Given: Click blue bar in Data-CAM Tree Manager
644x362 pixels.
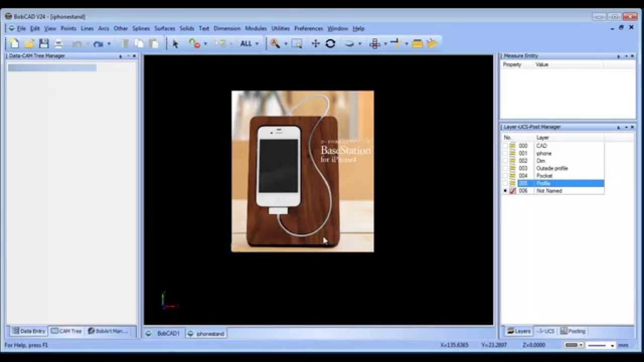Looking at the screenshot, I should 52,68.
